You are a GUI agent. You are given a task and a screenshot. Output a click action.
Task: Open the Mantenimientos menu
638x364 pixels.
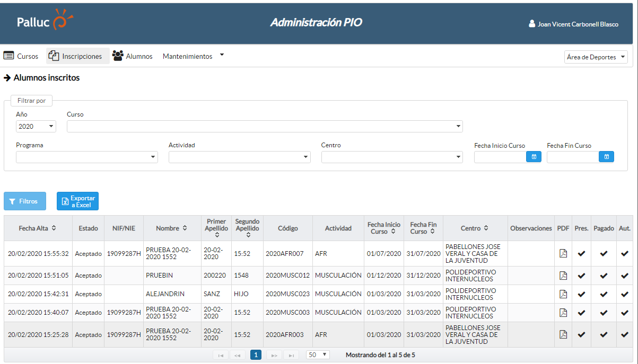pos(193,56)
